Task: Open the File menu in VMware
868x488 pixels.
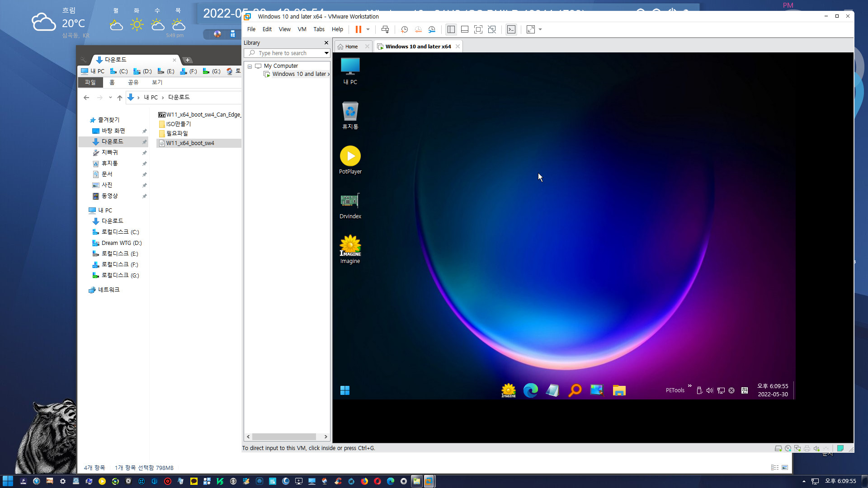Action: 251,29
